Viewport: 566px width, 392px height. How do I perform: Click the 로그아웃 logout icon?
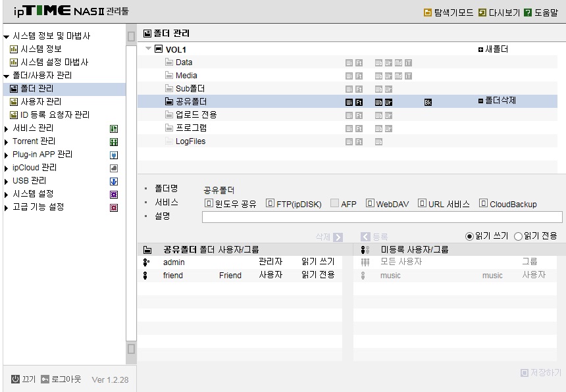(45, 379)
